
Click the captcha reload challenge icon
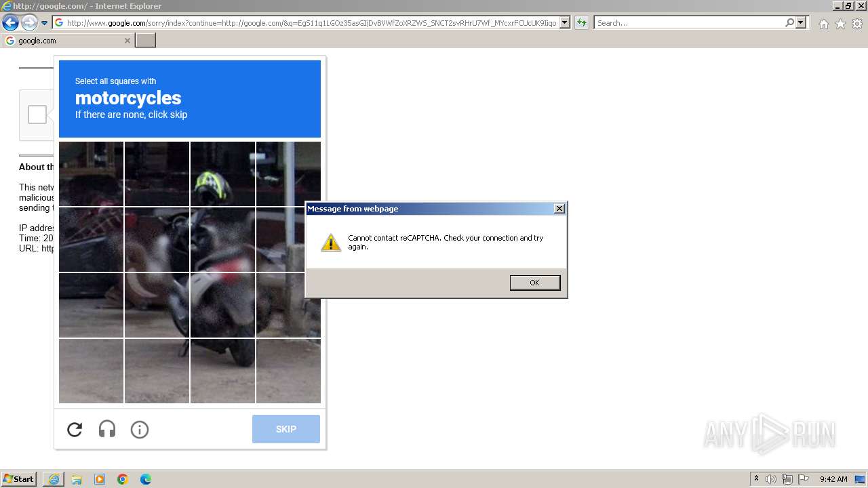pos(75,429)
